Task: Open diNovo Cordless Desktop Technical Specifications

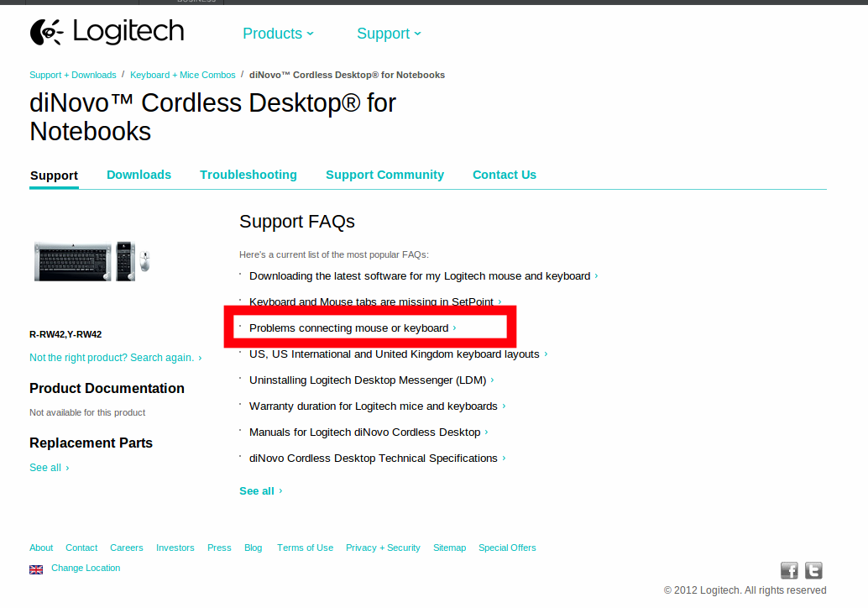Action: click(377, 458)
